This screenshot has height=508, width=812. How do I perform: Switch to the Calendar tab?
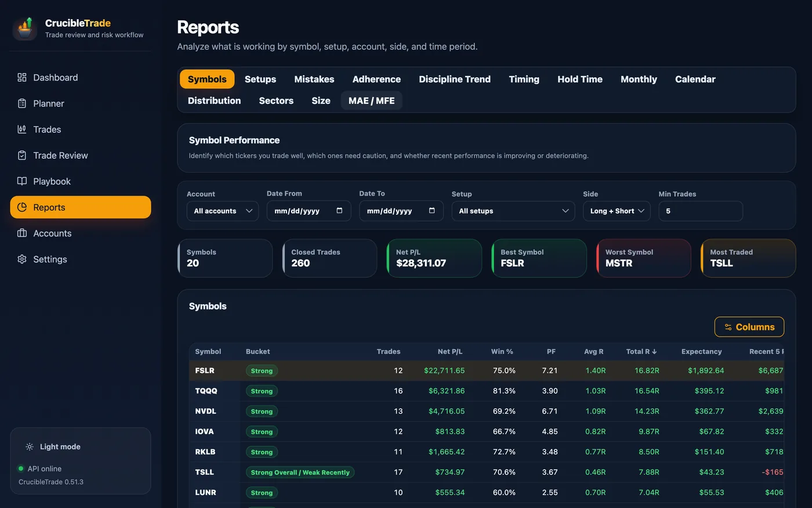[695, 79]
